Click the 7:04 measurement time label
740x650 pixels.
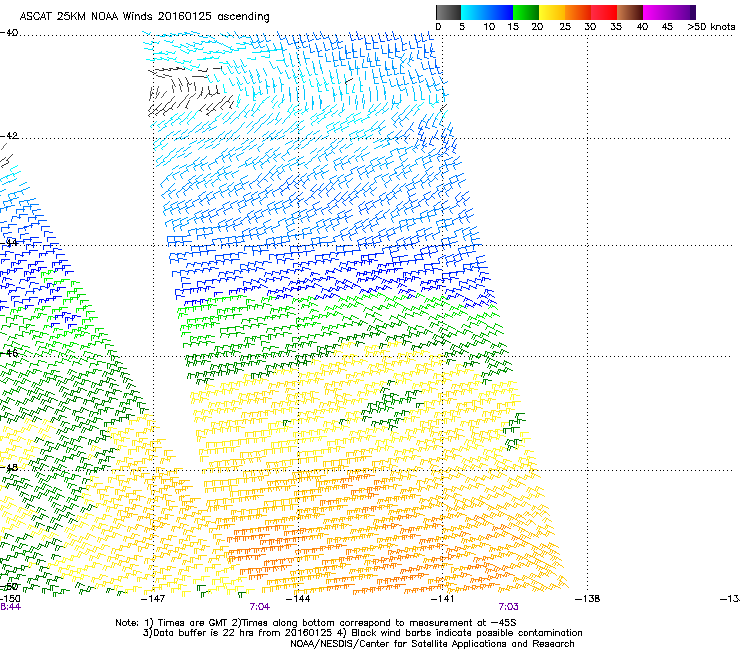click(x=260, y=607)
